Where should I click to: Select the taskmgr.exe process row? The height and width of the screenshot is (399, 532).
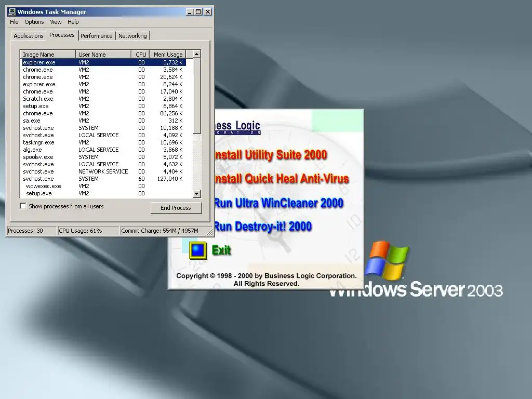tap(103, 142)
